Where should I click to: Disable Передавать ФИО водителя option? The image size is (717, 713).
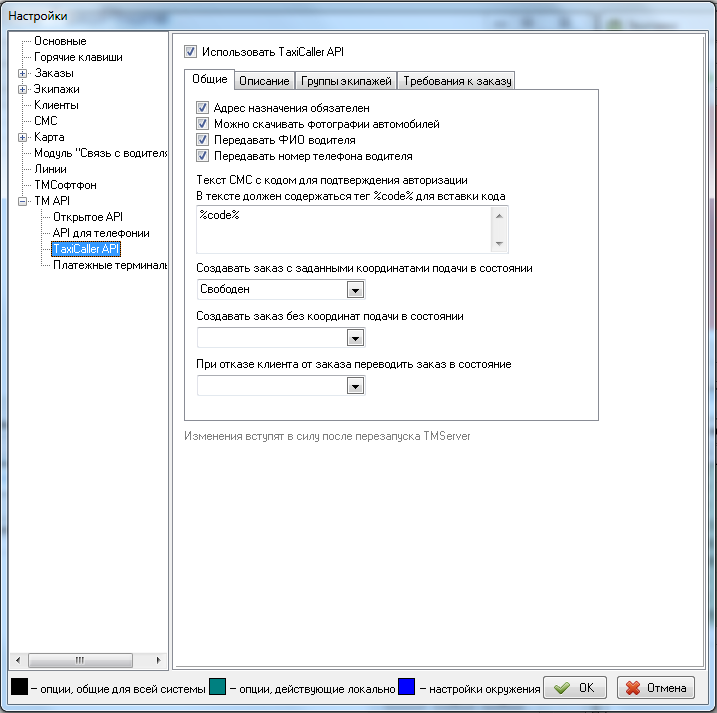tap(203, 140)
